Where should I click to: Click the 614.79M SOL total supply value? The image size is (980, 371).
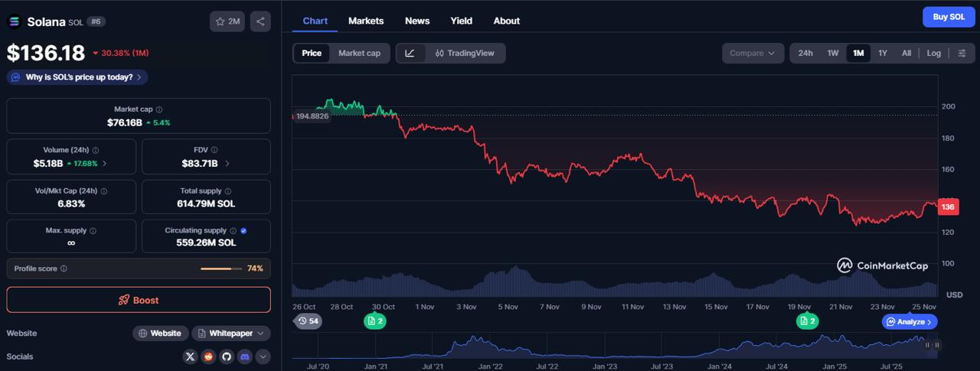(206, 203)
